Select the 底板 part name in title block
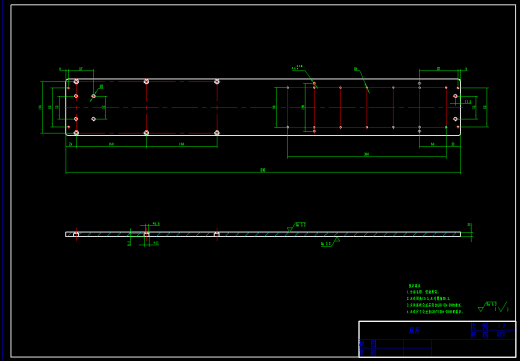 click(414, 330)
